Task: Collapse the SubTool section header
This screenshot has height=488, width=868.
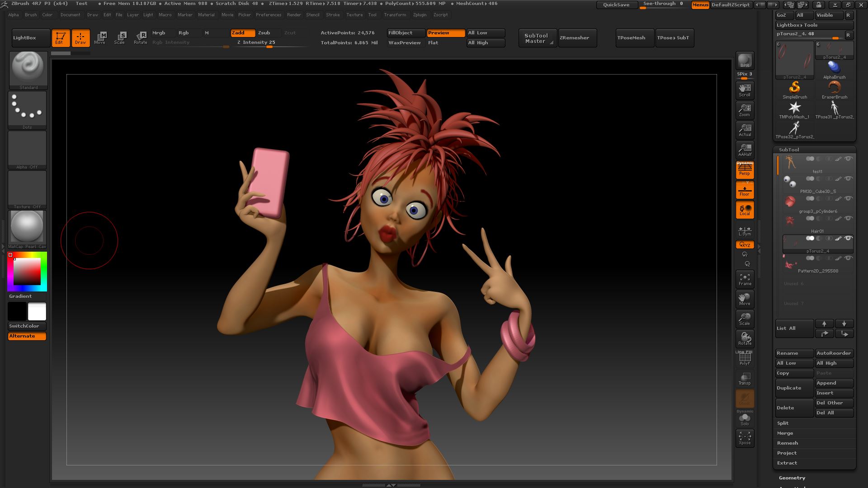Action: point(789,150)
